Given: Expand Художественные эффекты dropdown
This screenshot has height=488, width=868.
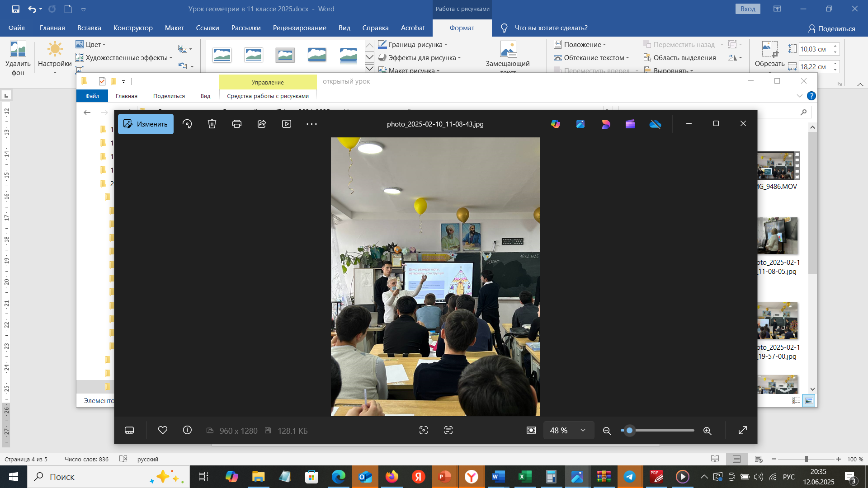Looking at the screenshot, I should pos(124,57).
